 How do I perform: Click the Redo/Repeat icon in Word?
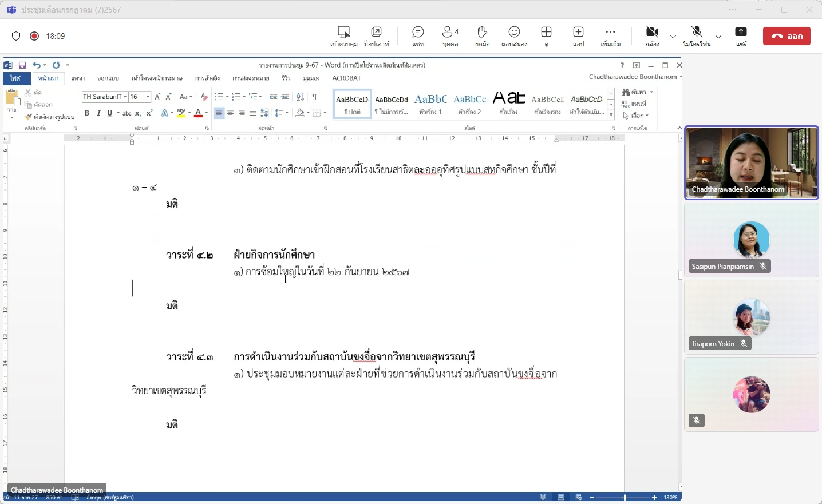[x=56, y=65]
